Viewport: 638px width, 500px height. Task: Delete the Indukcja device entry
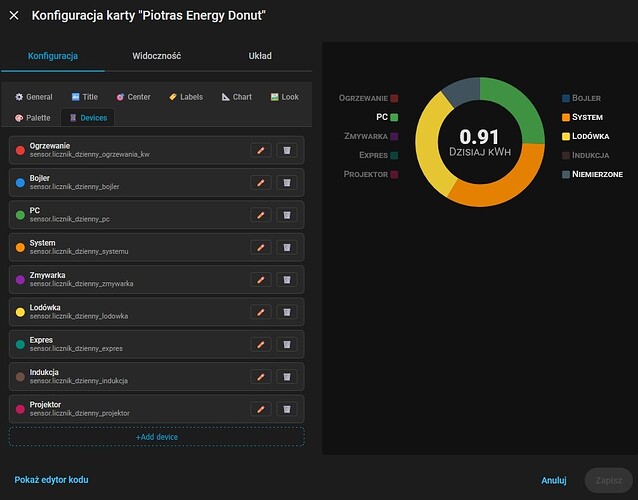pyautogui.click(x=287, y=377)
